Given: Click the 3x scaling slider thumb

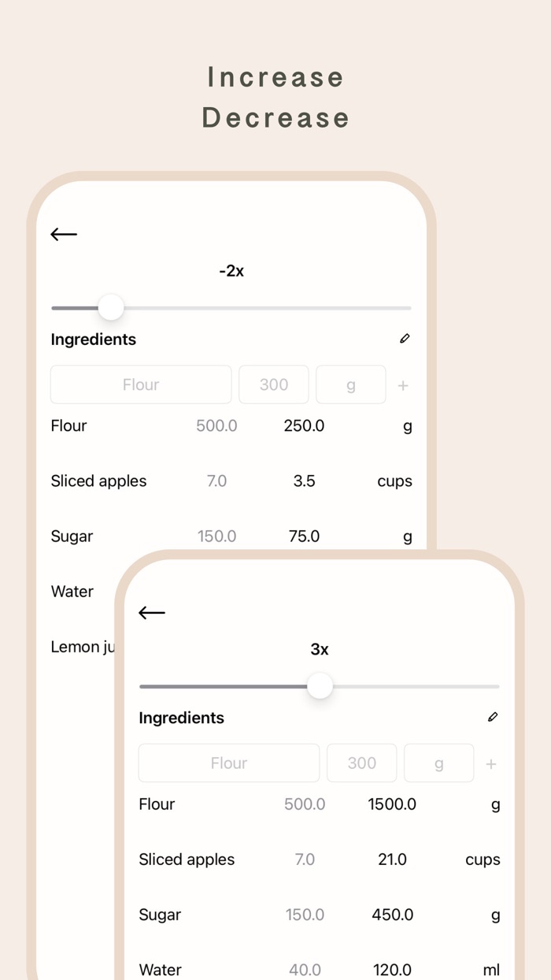Looking at the screenshot, I should 320,686.
